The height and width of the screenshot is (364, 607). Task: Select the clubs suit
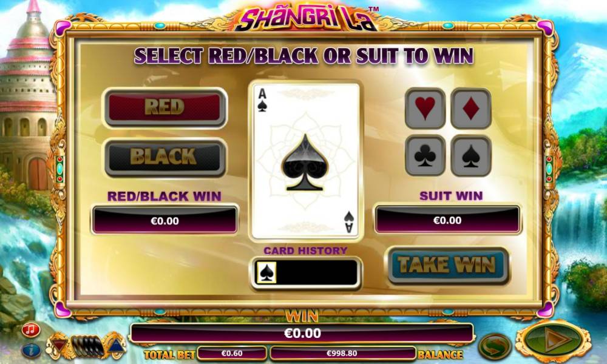pyautogui.click(x=425, y=155)
